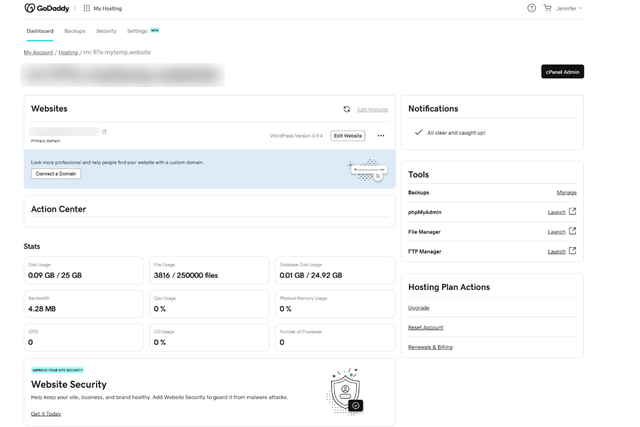Click the GoDaddy logo
This screenshot has height=427, width=640.
coord(47,8)
